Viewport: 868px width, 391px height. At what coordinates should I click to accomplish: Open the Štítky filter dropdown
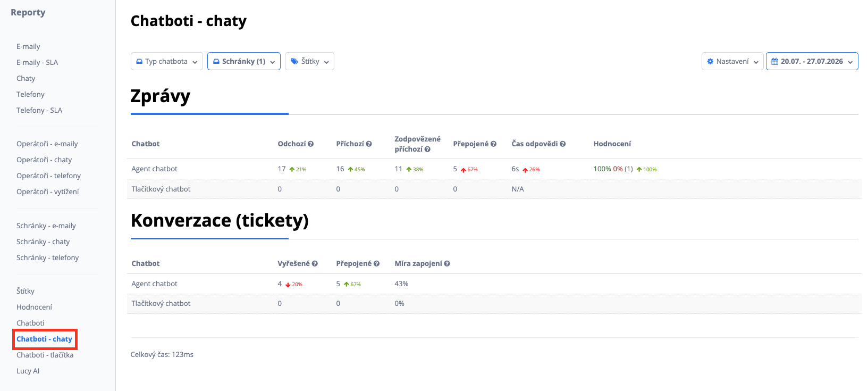(309, 61)
